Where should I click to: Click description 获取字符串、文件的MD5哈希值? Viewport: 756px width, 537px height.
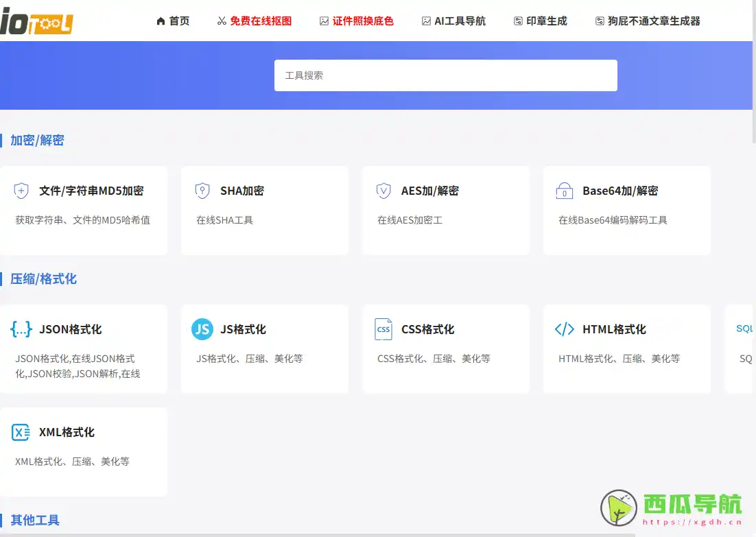(82, 220)
